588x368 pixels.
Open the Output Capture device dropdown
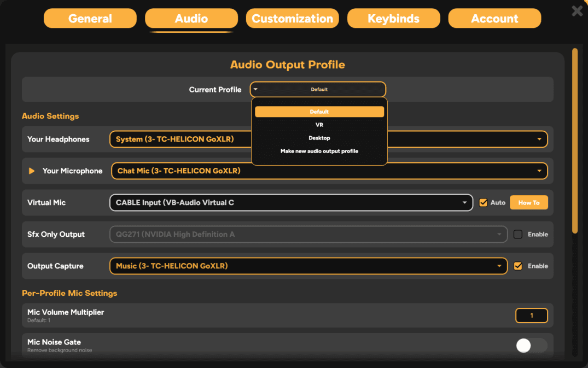499,266
